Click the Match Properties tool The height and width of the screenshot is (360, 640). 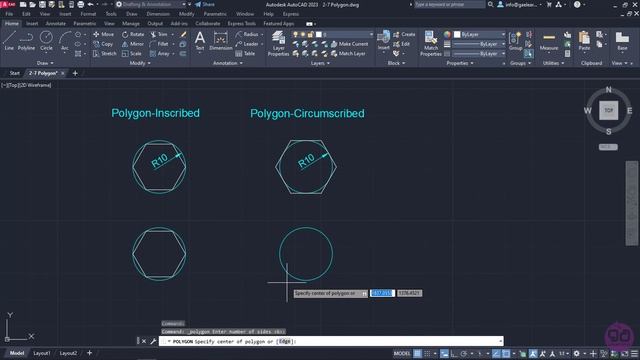[x=431, y=43]
